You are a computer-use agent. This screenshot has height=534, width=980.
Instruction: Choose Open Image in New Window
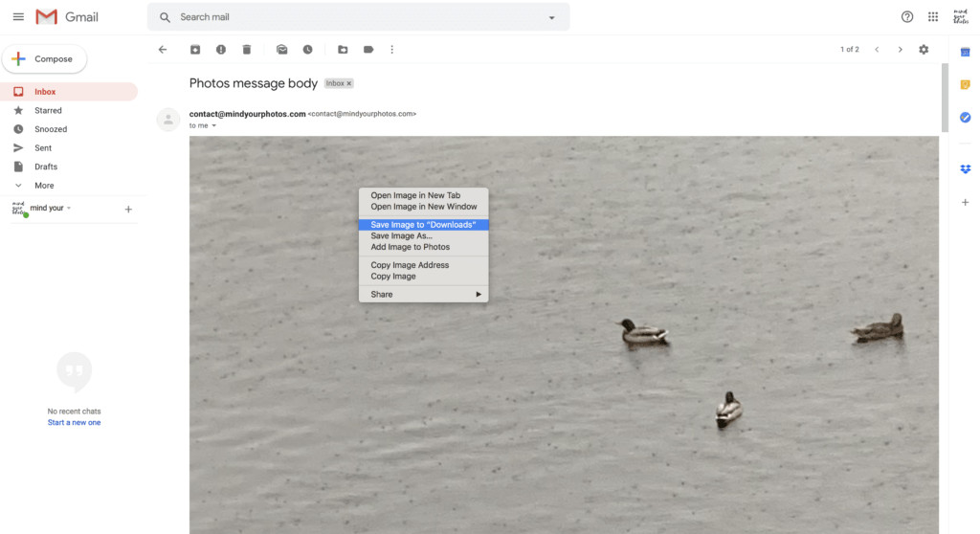(423, 207)
